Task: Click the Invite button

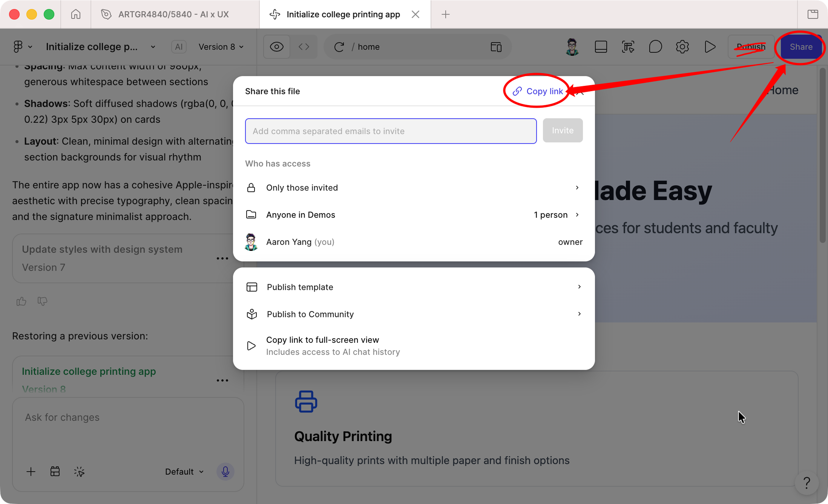Action: [x=563, y=130]
